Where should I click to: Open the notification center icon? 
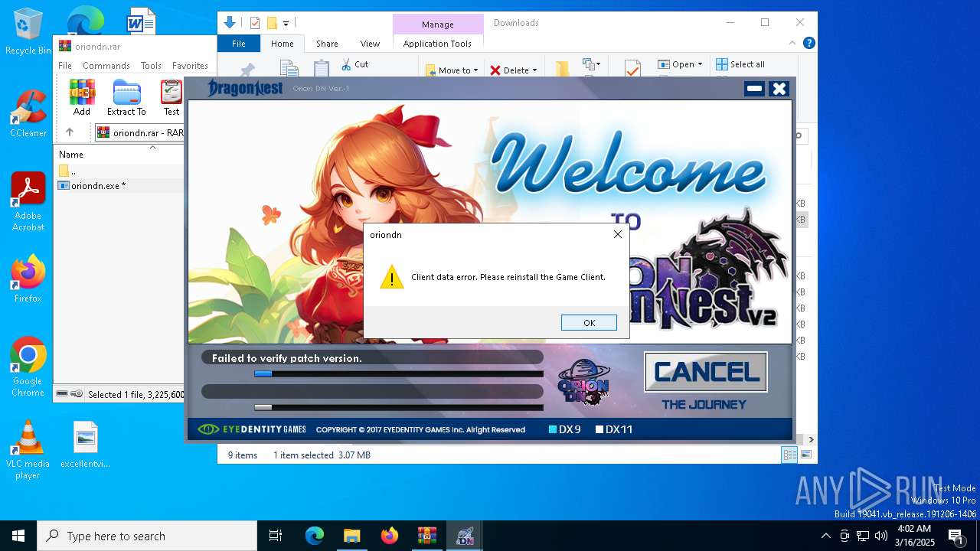(x=956, y=536)
